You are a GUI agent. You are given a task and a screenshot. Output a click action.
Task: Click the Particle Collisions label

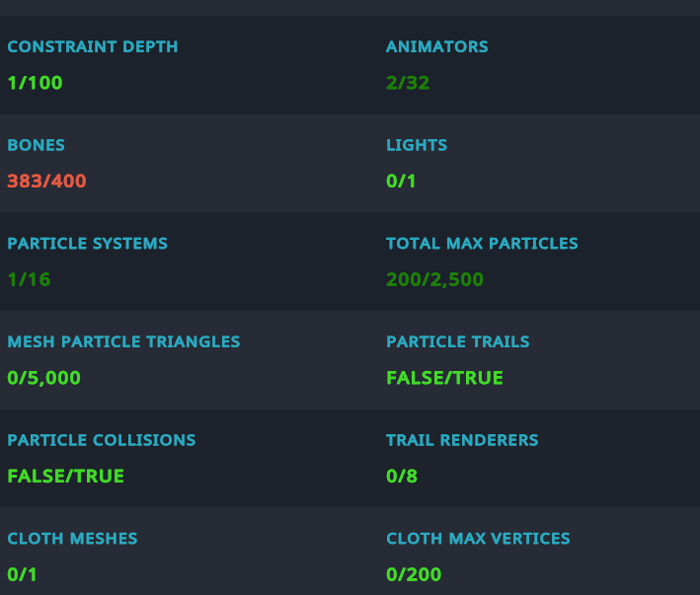[101, 440]
